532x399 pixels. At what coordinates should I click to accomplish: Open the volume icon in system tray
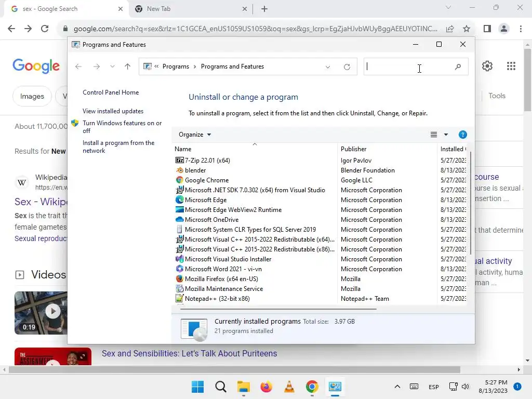click(465, 387)
